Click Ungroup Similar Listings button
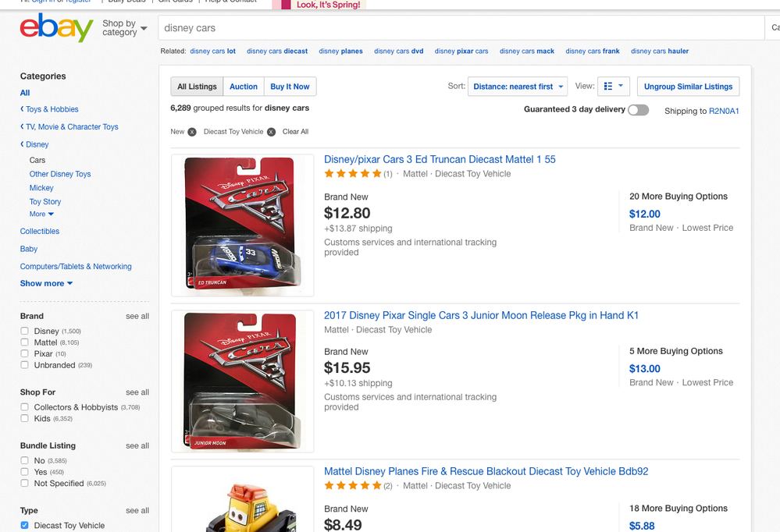This screenshot has height=532, width=780. pyautogui.click(x=688, y=87)
